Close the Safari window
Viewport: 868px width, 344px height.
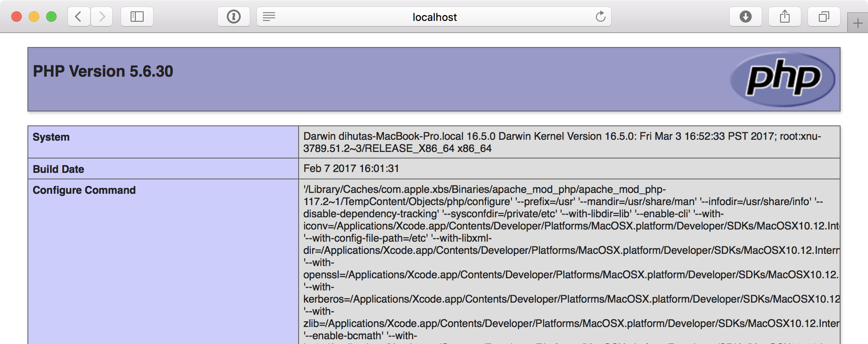tap(17, 17)
